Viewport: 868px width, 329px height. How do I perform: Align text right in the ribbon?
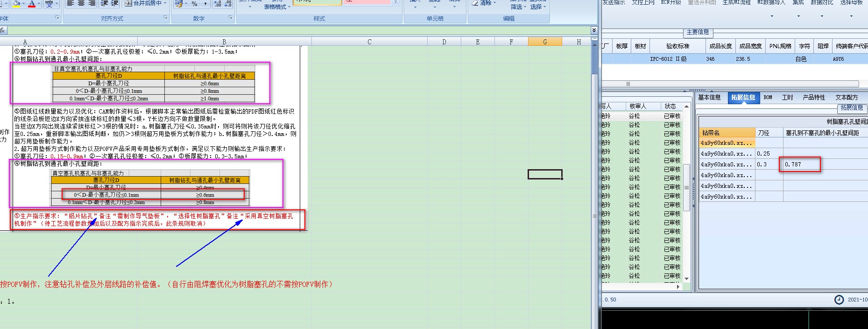pos(92,3)
